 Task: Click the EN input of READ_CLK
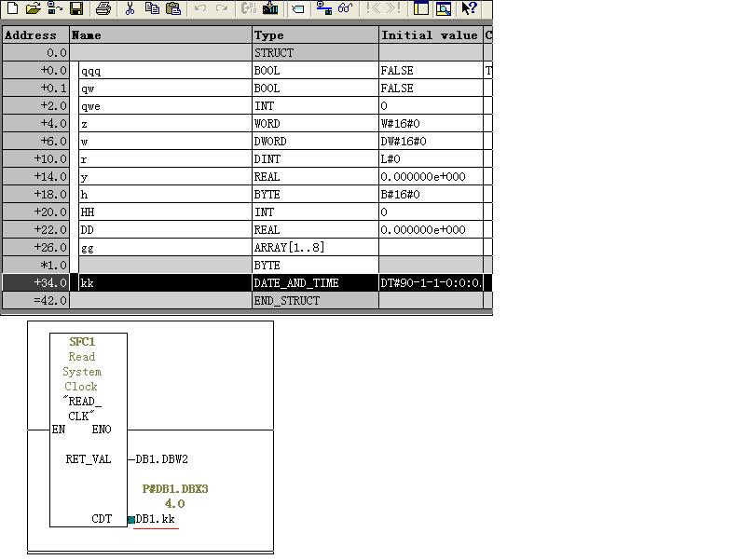[x=59, y=430]
